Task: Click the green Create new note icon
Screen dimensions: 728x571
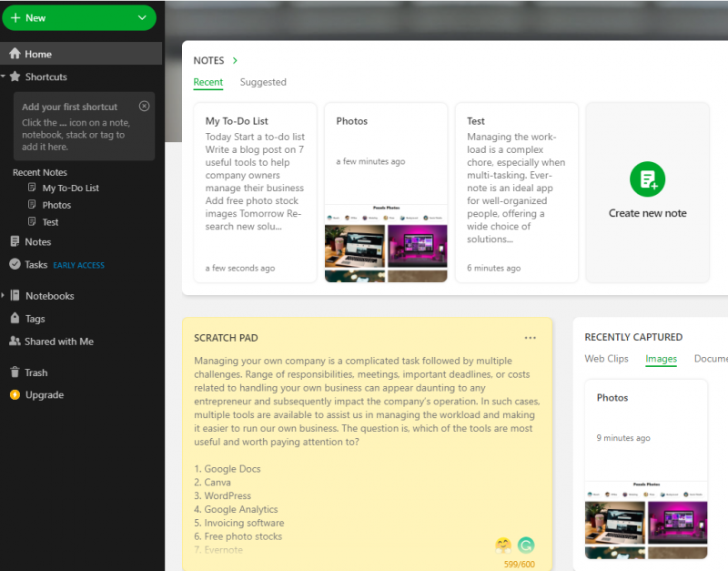Action: click(647, 179)
